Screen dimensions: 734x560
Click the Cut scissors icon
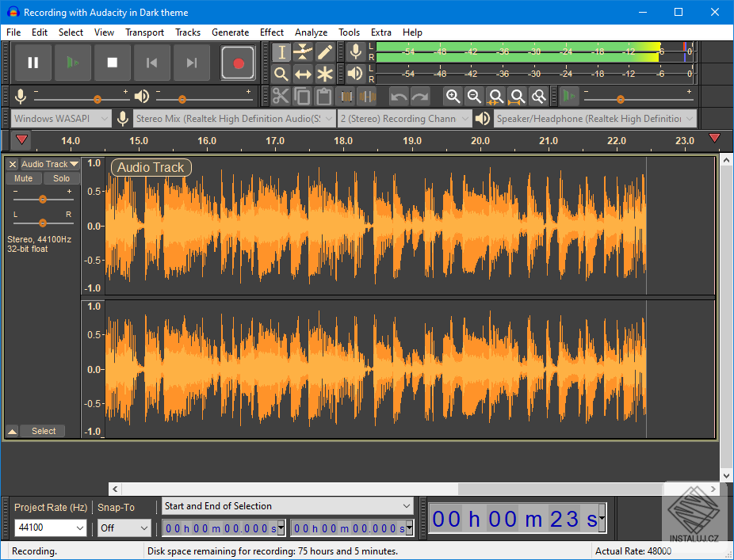pos(281,97)
